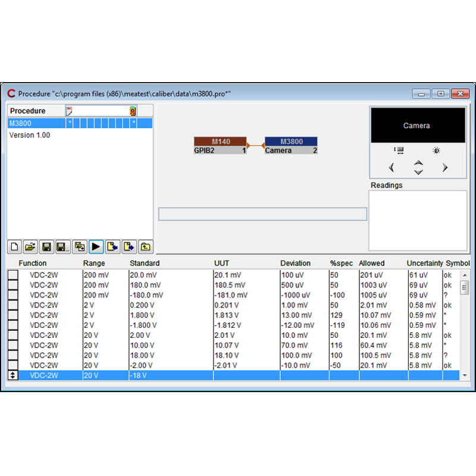Click the Standard column header

145,263
